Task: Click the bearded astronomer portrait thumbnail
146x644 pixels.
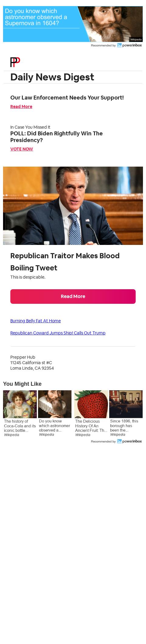Action: pyautogui.click(x=55, y=404)
